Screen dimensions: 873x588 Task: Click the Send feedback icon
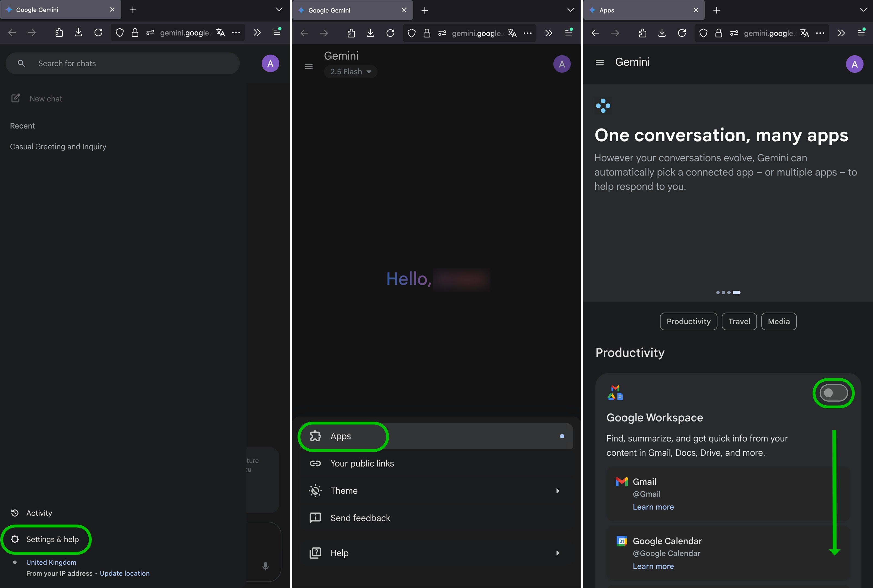click(315, 518)
